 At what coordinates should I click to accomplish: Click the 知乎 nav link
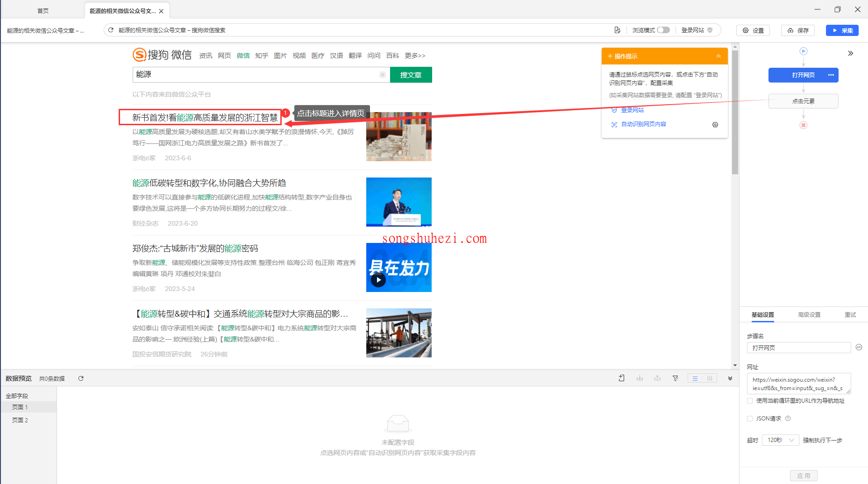[262, 56]
